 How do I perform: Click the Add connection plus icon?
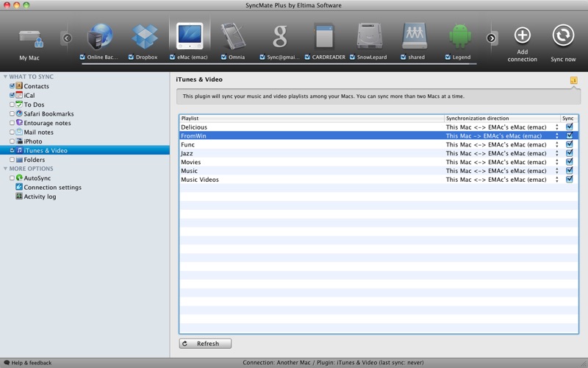click(523, 35)
